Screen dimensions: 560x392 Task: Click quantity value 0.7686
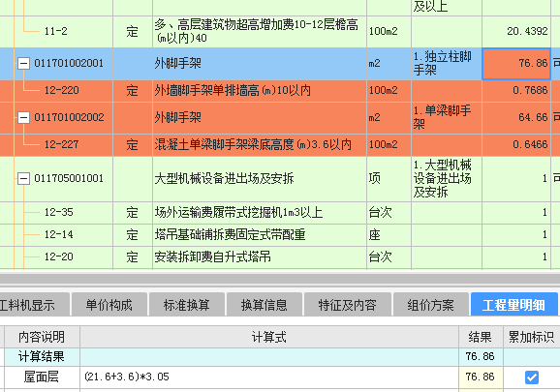(530, 90)
